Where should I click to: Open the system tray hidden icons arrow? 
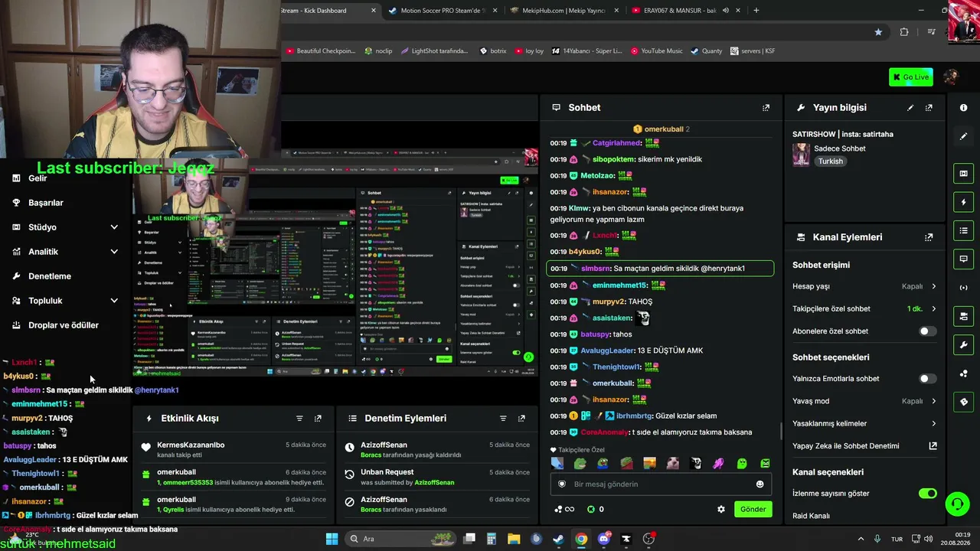(x=861, y=539)
